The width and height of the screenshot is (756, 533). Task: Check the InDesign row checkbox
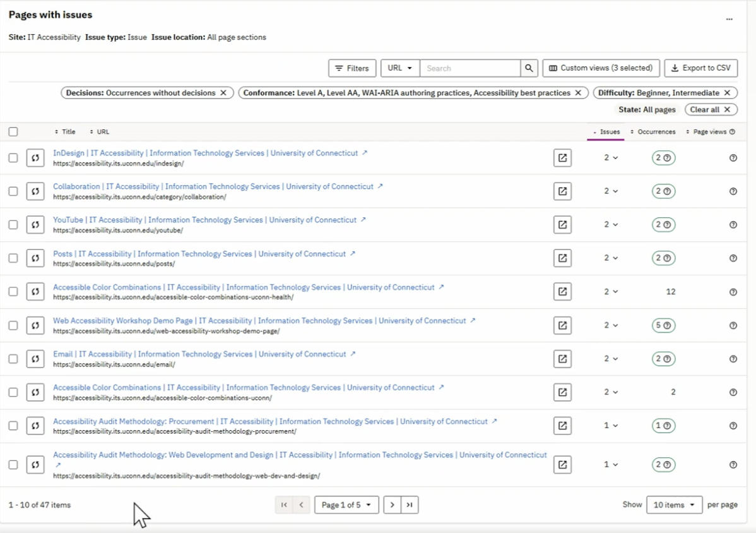pyautogui.click(x=13, y=158)
